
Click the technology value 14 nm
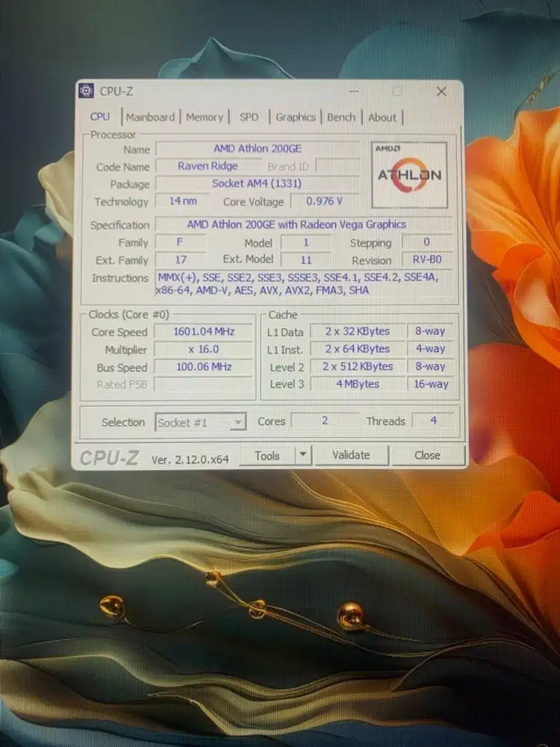183,201
